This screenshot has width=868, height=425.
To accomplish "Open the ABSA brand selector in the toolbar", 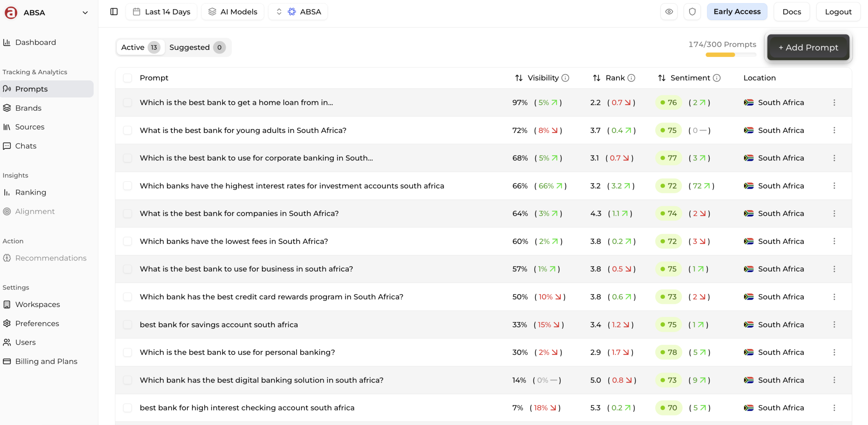I will pos(298,12).
